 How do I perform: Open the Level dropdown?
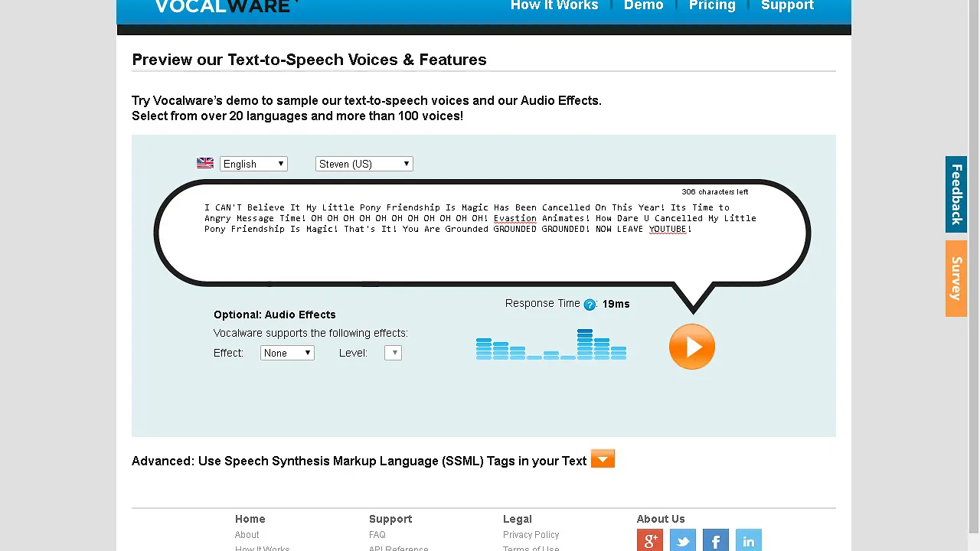pyautogui.click(x=393, y=353)
